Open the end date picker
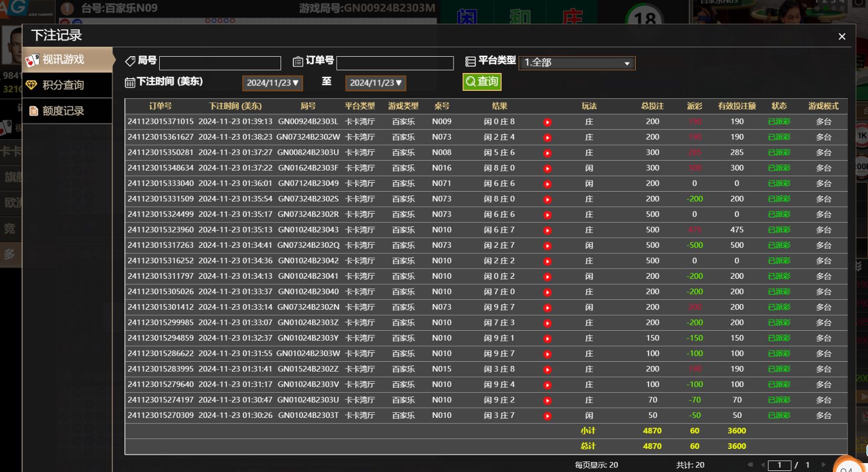This screenshot has height=472, width=868. (x=375, y=83)
